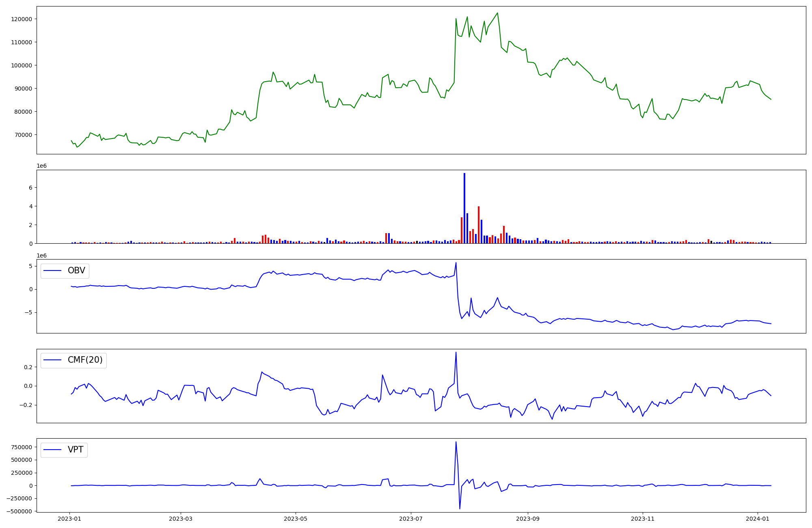Click the 2023-05 date tick label
The height and width of the screenshot is (528, 812).
(296, 518)
